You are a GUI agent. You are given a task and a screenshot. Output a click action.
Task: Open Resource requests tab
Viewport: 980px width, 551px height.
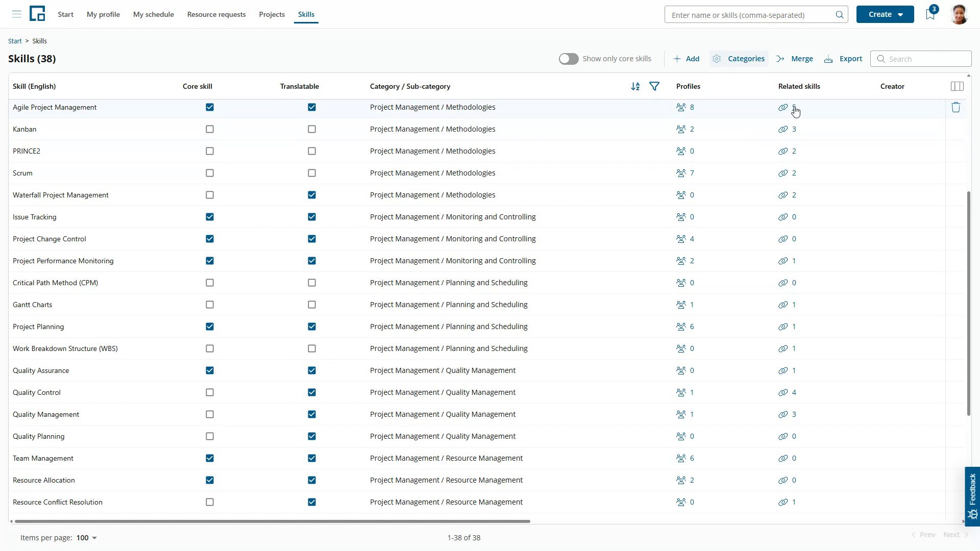click(x=216, y=14)
